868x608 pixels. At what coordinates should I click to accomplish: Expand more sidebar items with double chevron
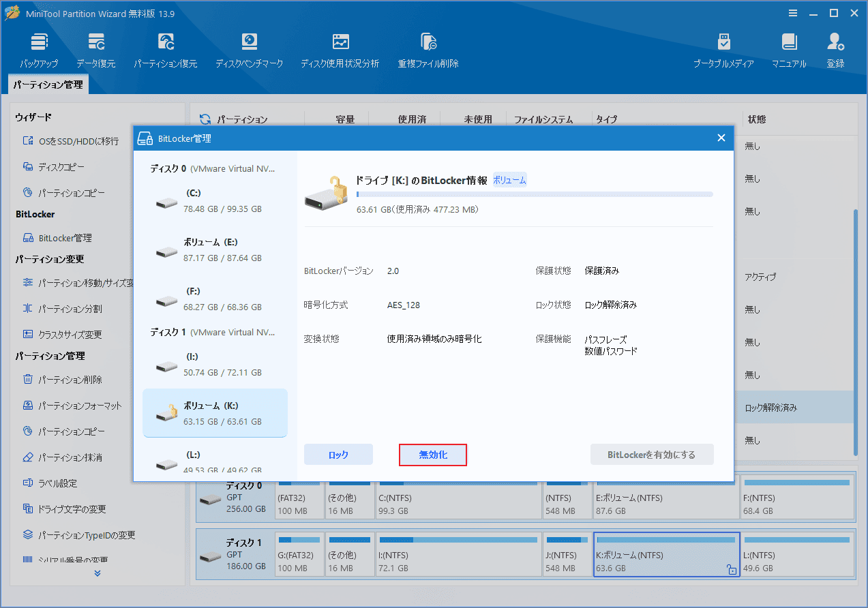coord(97,573)
